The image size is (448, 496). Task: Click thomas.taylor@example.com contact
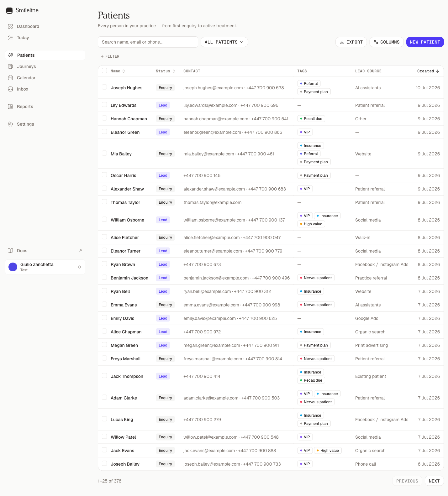tap(213, 202)
